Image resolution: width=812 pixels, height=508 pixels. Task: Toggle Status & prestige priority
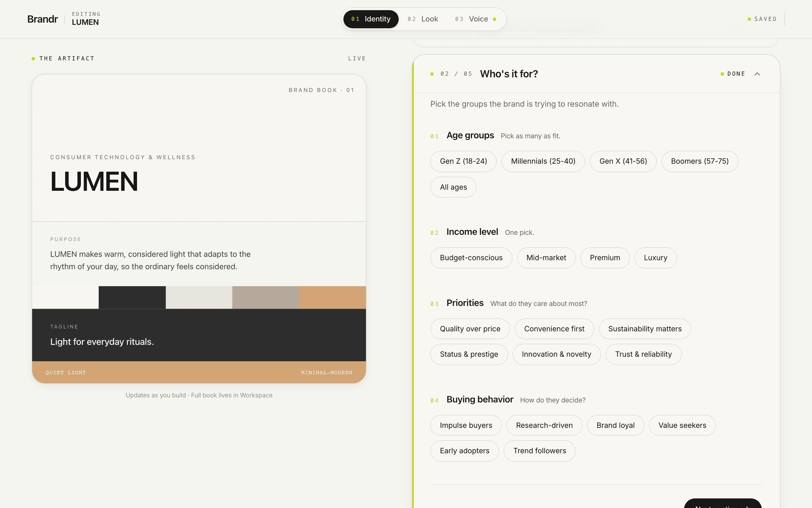click(469, 354)
